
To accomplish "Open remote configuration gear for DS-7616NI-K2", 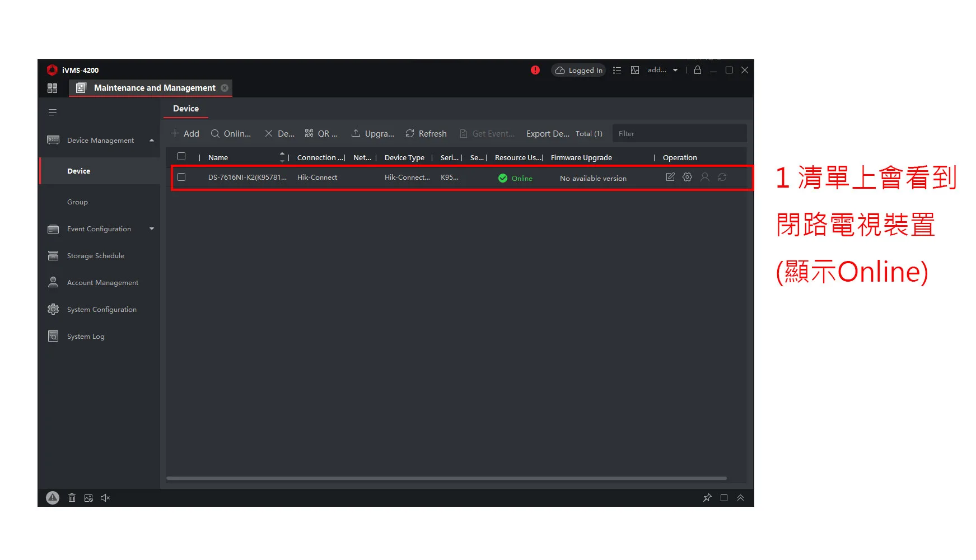I will [688, 177].
